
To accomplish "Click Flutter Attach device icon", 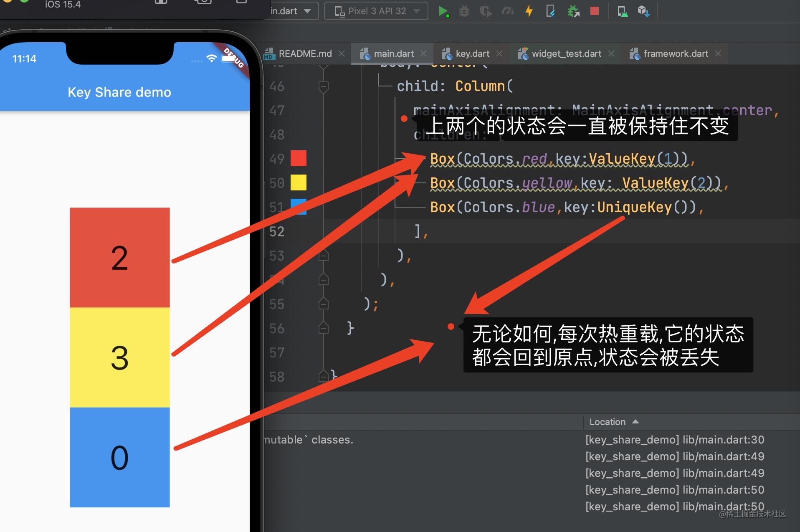I will (x=551, y=11).
